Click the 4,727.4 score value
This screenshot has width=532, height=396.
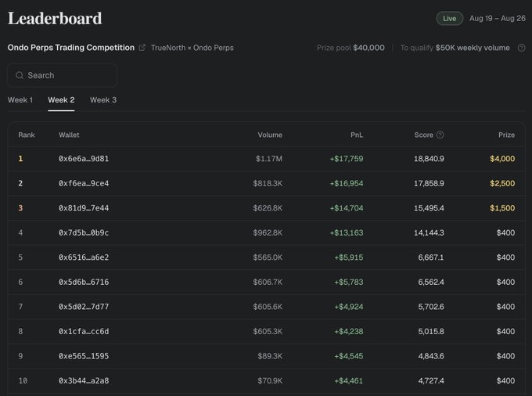tap(431, 380)
